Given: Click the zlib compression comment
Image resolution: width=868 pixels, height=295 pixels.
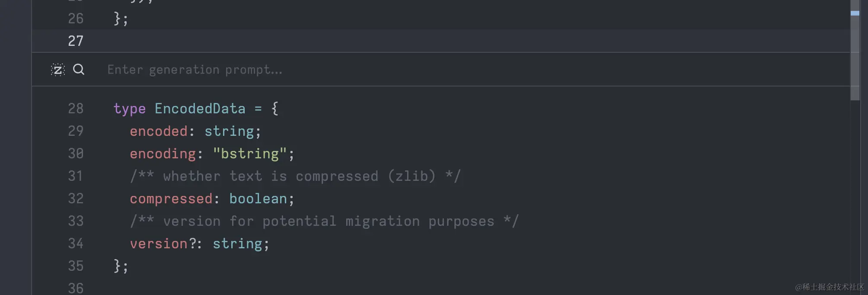Looking at the screenshot, I should pyautogui.click(x=295, y=176).
